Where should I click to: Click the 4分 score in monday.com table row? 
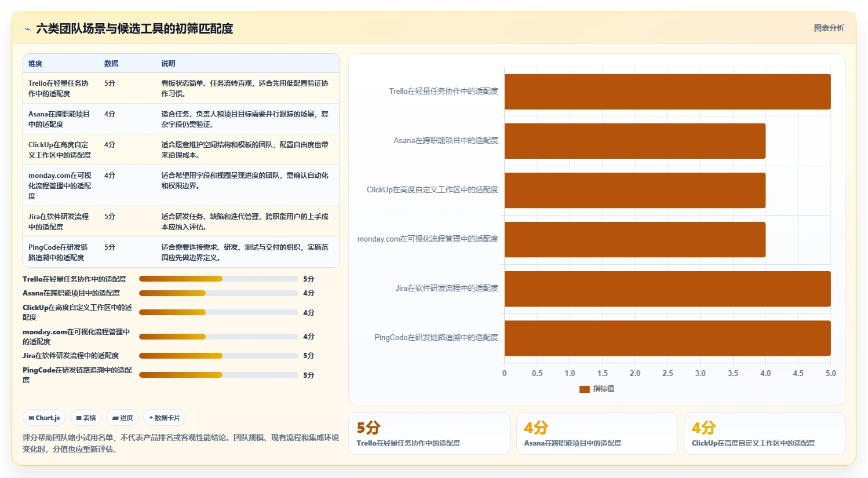110,176
